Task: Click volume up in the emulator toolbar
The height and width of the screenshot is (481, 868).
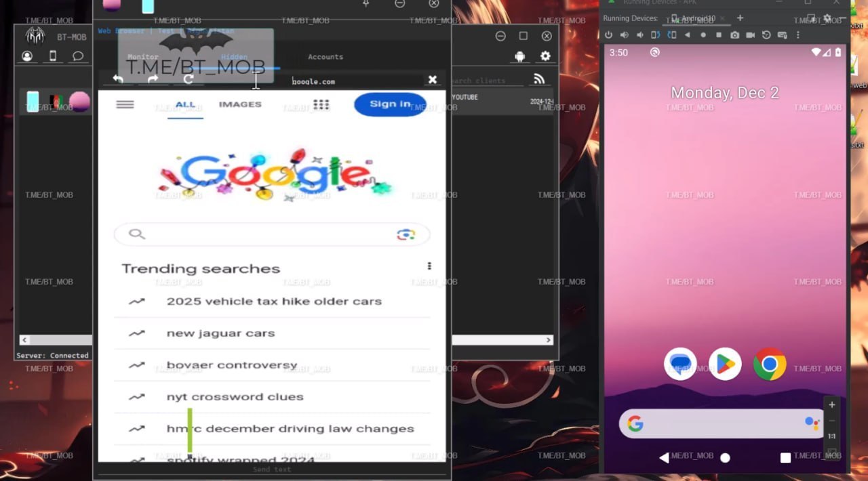Action: pyautogui.click(x=624, y=35)
